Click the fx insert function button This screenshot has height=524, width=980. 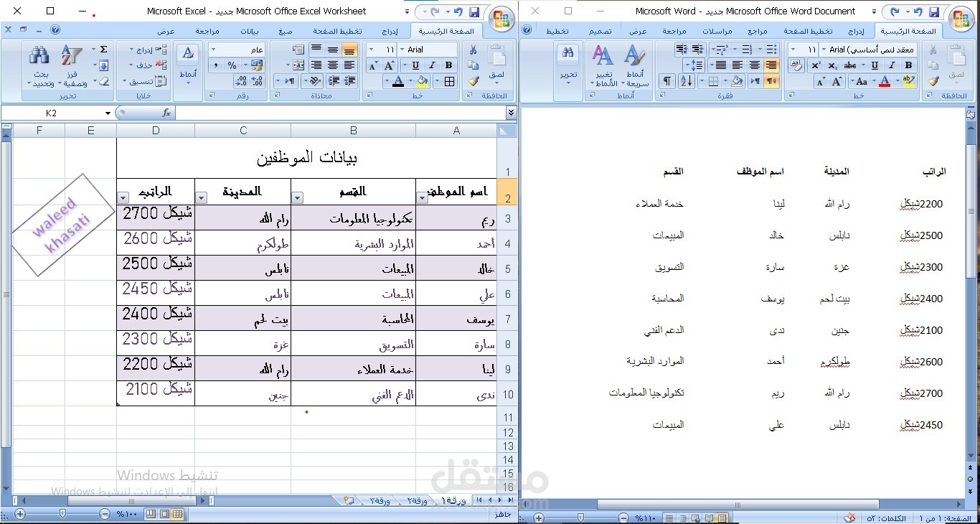coord(166,113)
